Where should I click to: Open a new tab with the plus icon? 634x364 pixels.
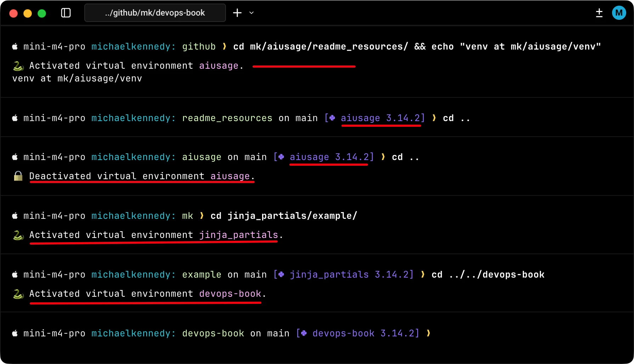pyautogui.click(x=237, y=13)
